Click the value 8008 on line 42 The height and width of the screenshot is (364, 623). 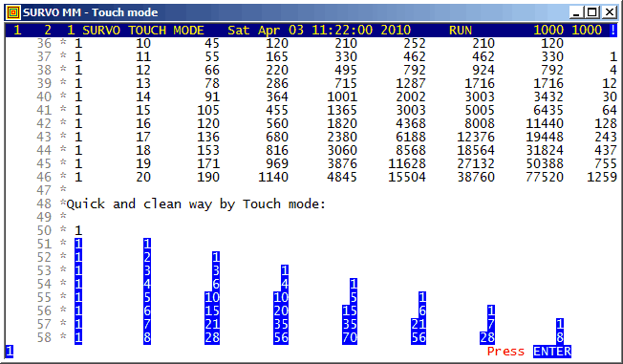480,123
